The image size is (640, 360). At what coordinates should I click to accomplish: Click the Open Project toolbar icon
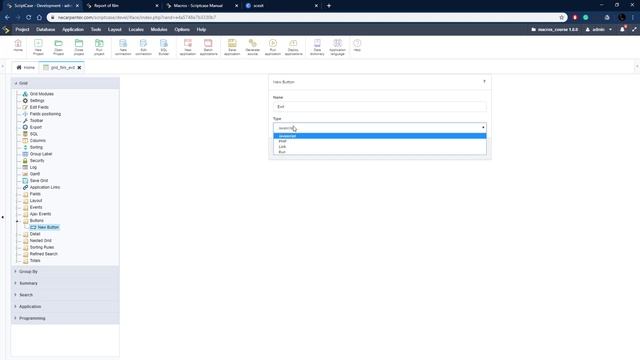pyautogui.click(x=58, y=47)
